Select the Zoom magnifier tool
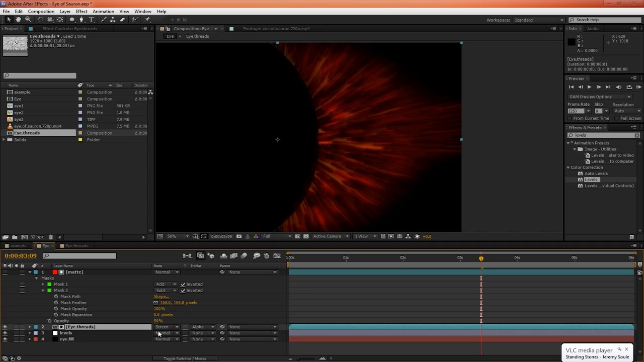This screenshot has width=644, height=362. pyautogui.click(x=28, y=20)
